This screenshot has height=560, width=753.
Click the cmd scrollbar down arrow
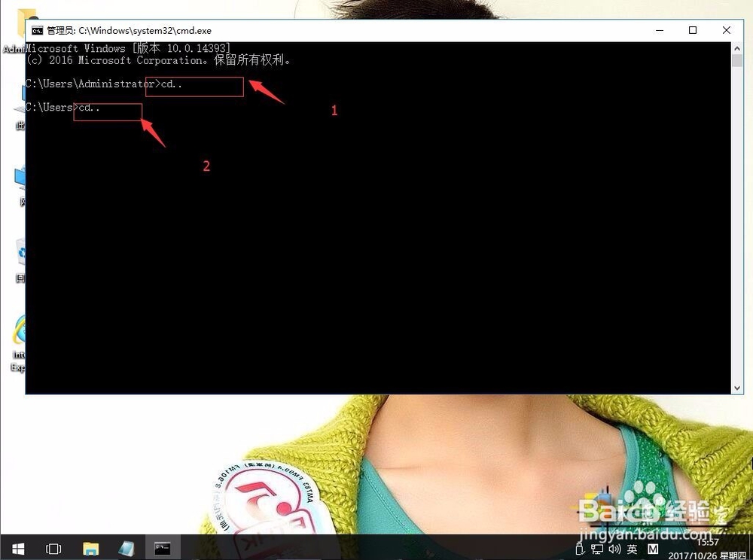736,388
